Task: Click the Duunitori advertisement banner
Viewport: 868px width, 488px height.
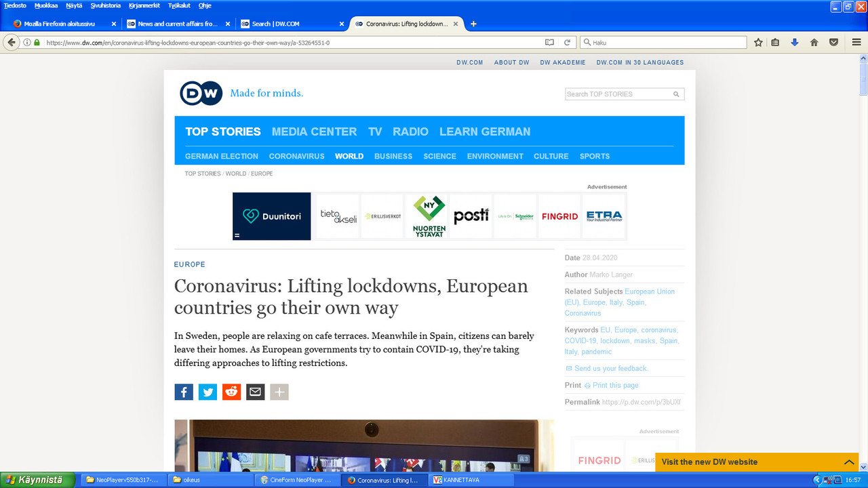Action: (271, 216)
